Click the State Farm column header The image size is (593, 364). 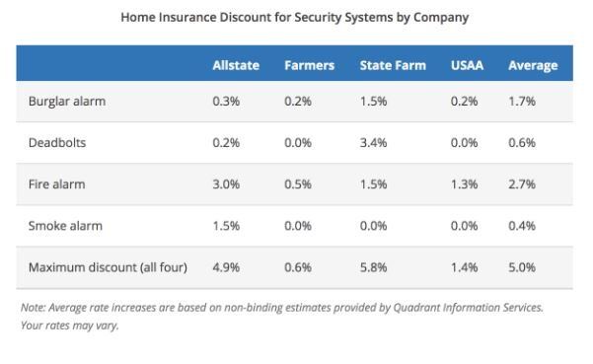[393, 65]
